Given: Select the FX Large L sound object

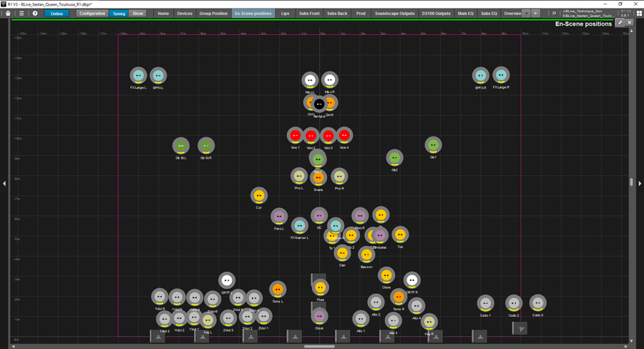Looking at the screenshot, I should (x=138, y=76).
